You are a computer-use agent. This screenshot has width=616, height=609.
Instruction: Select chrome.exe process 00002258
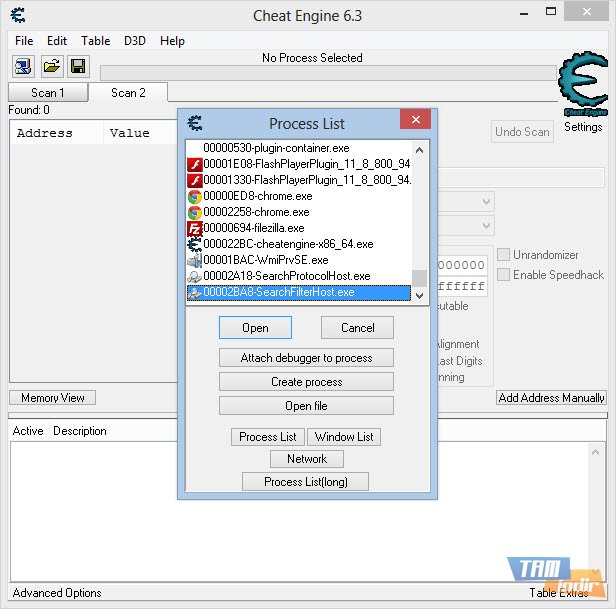(299, 212)
